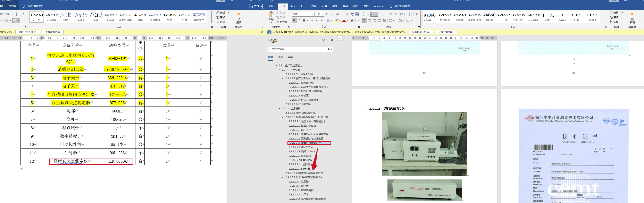Click the Enclosed Character (字) circle icon

(357, 20)
